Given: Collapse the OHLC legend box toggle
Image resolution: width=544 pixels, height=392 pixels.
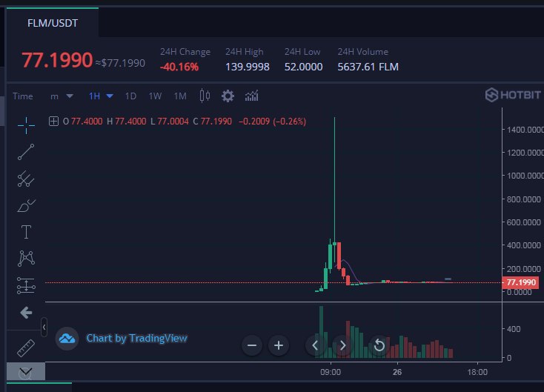Looking at the screenshot, I should pyautogui.click(x=53, y=122).
